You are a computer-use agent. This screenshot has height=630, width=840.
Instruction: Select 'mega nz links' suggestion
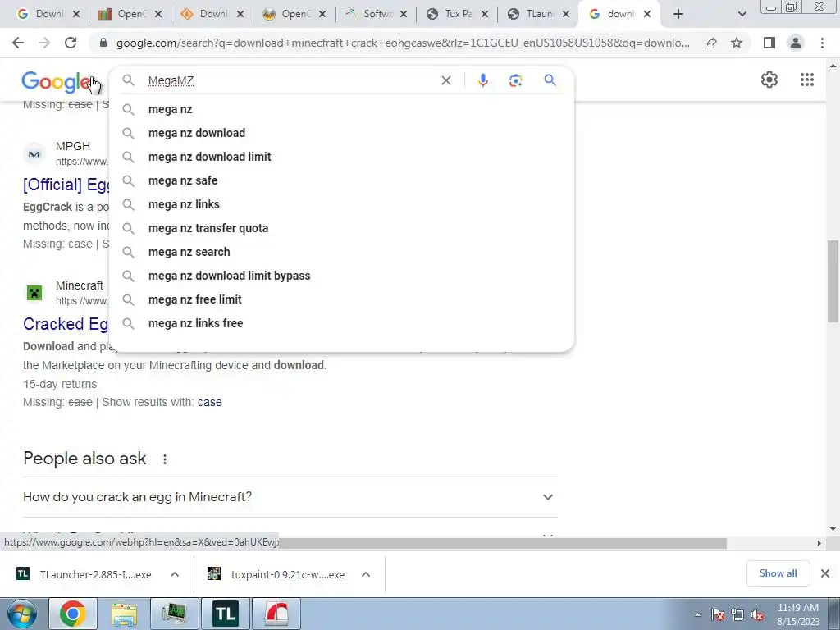point(342,204)
